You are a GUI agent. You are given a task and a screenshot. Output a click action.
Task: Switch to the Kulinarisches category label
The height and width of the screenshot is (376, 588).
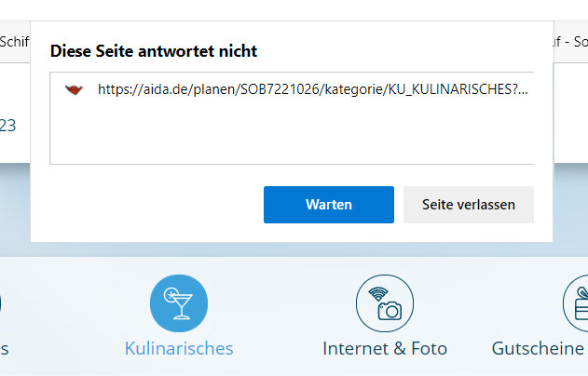click(x=179, y=349)
